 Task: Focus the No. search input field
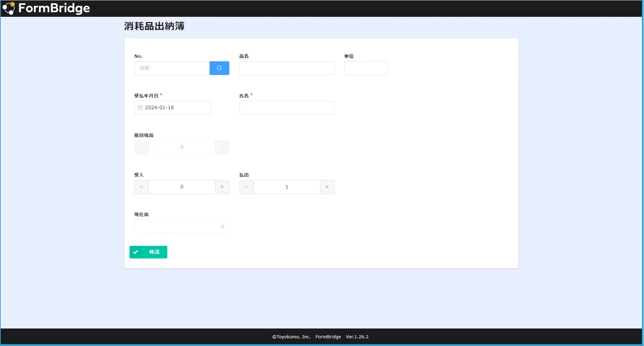click(172, 68)
